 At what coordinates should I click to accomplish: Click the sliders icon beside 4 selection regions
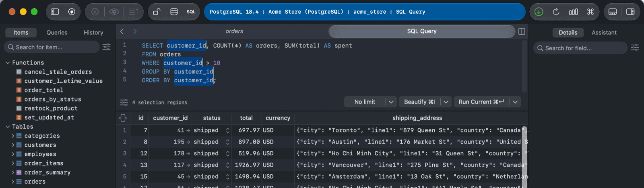click(124, 102)
